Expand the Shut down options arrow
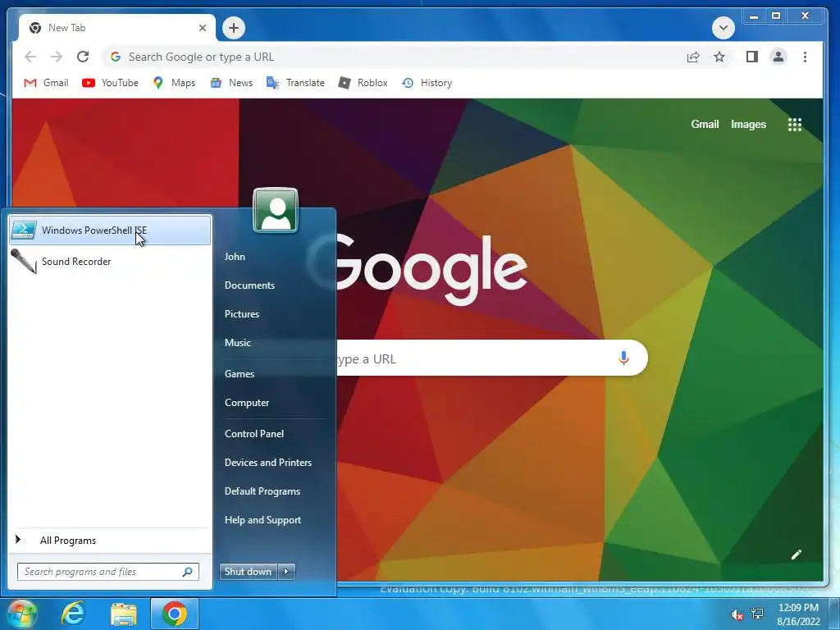 click(x=286, y=572)
